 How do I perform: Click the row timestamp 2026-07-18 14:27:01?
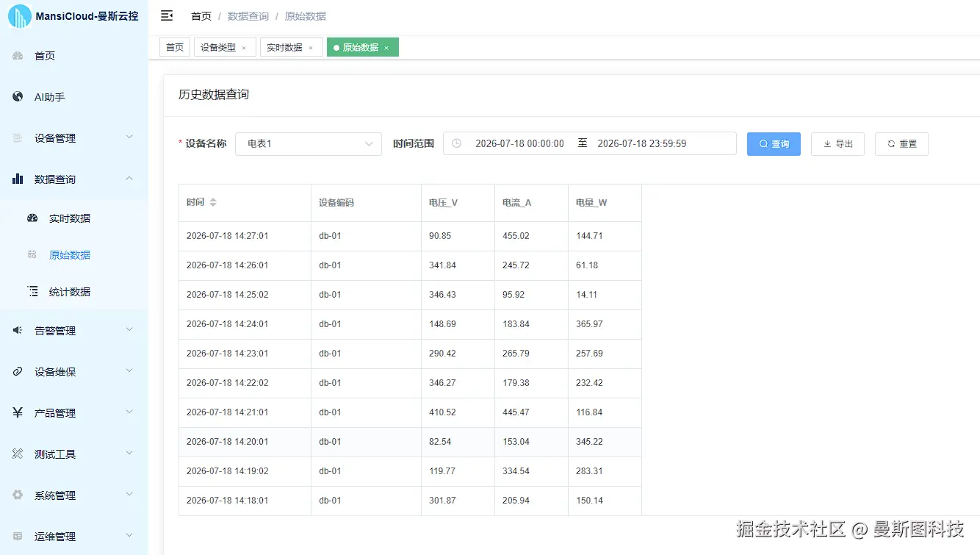coord(228,236)
